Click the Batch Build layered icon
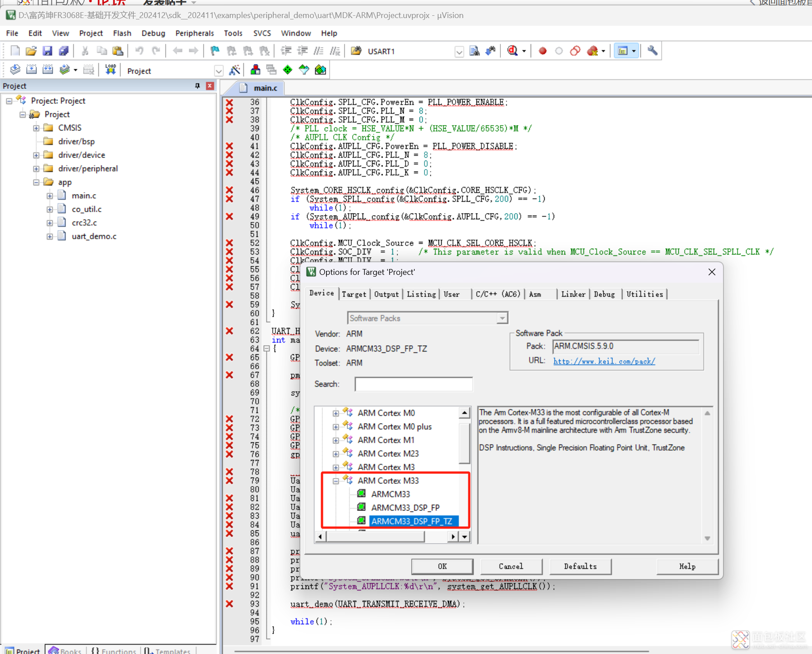Screen dimensions: 812x654 (x=65, y=70)
